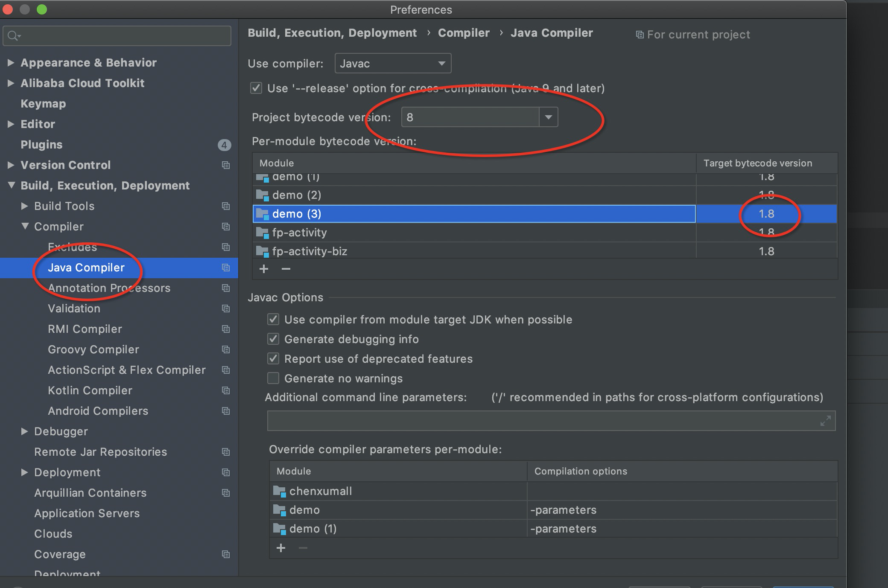Click expand icon in additional command line parameters field
Viewport: 888px width, 588px height.
coord(825,421)
